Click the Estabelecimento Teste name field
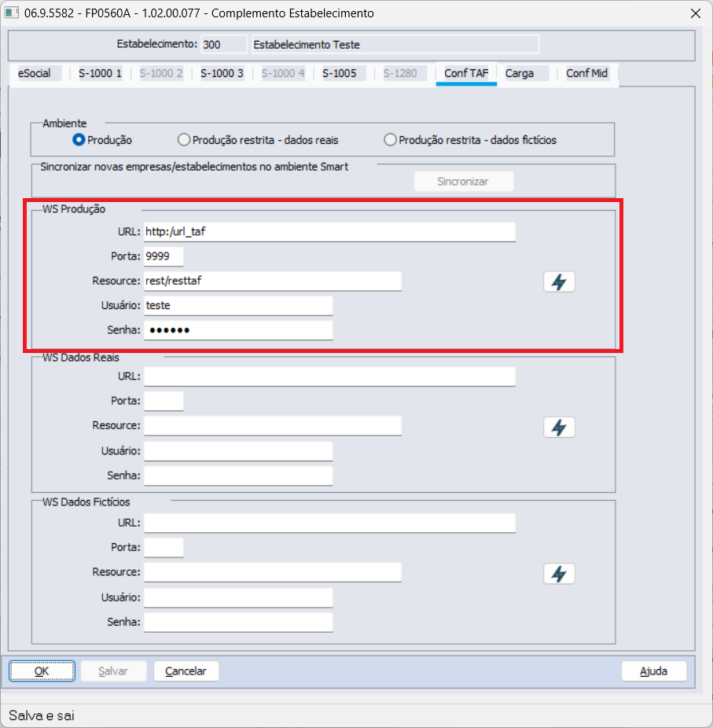This screenshot has height=728, width=713. (x=395, y=45)
